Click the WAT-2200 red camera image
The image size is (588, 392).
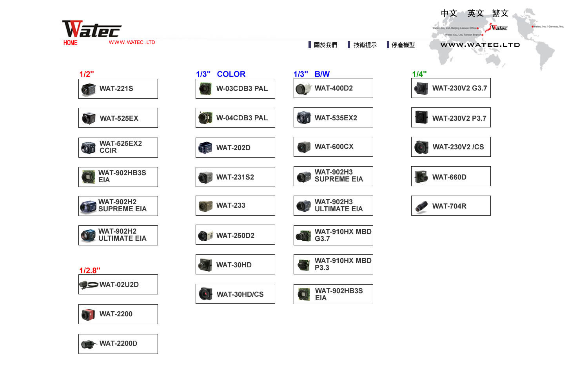click(88, 314)
